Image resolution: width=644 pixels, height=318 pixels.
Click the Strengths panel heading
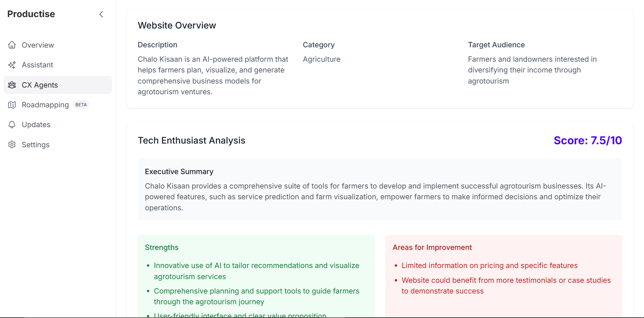[x=162, y=248]
